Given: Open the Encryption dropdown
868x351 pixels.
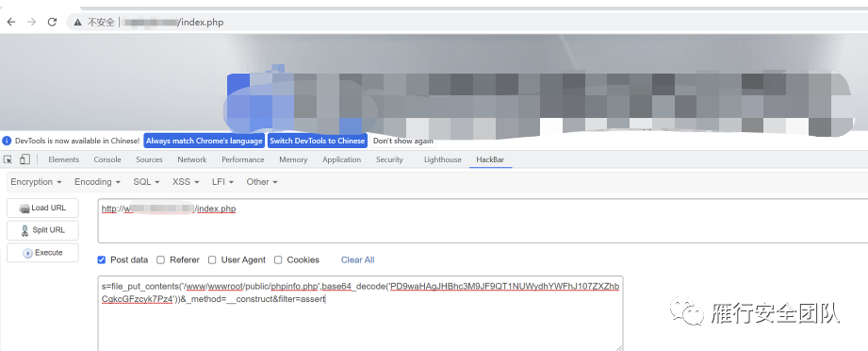Looking at the screenshot, I should [x=36, y=182].
